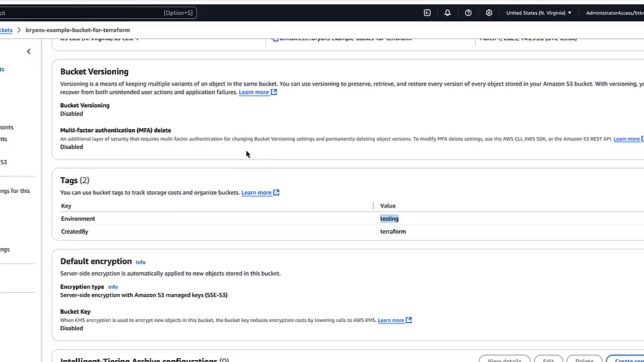
Task: Select the highlighted 'testing' tag value
Action: coord(389,219)
